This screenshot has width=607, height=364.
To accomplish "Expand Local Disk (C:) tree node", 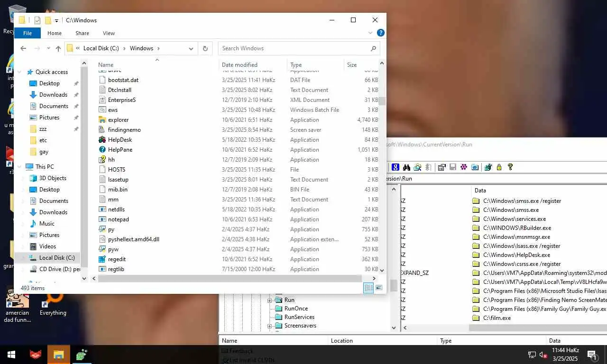I will click(24, 258).
